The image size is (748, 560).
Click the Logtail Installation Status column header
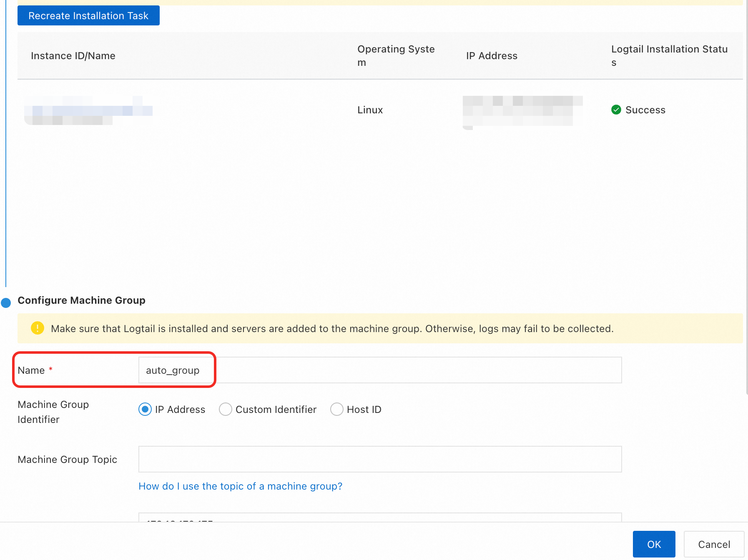669,56
